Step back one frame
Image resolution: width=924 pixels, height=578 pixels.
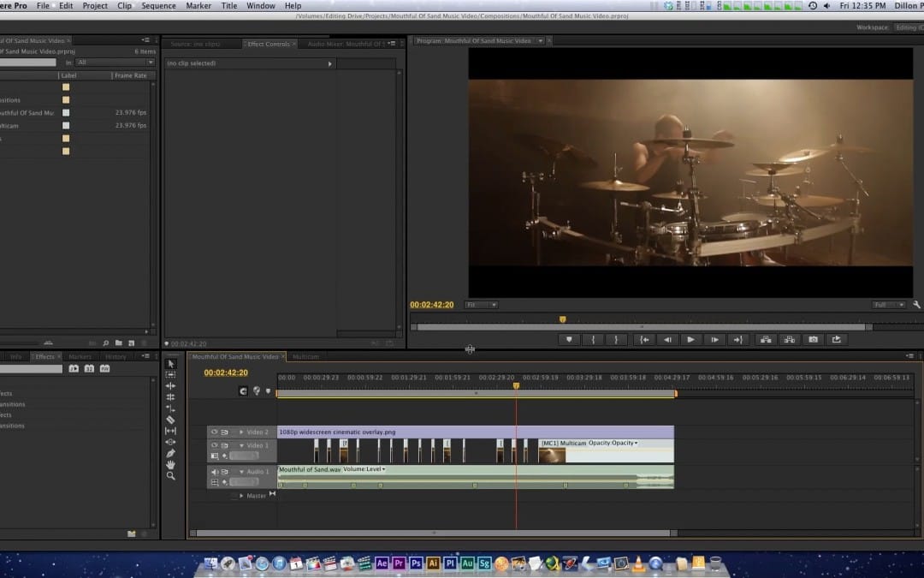tap(667, 340)
